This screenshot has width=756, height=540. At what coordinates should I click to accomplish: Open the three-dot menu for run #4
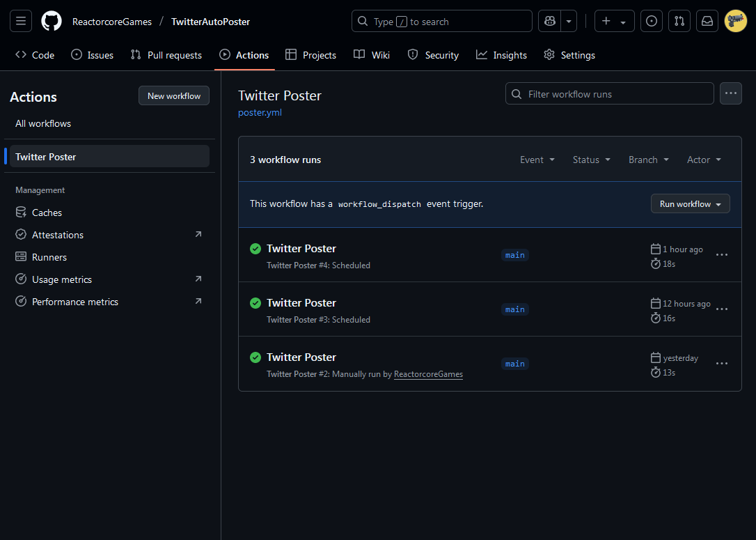(722, 255)
